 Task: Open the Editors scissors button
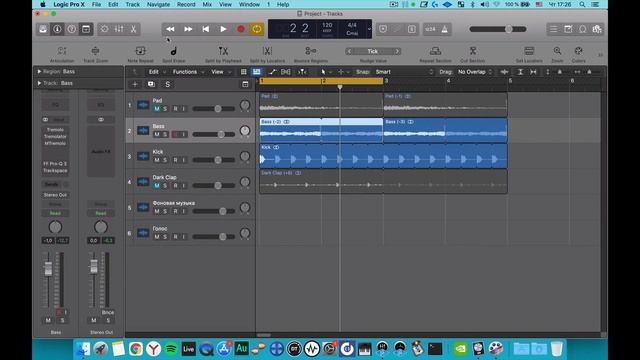(133, 29)
